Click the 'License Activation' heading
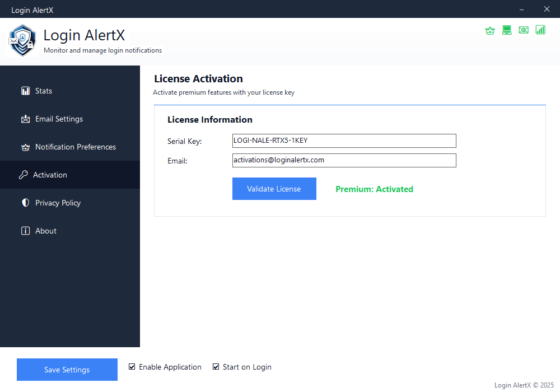 pos(198,78)
